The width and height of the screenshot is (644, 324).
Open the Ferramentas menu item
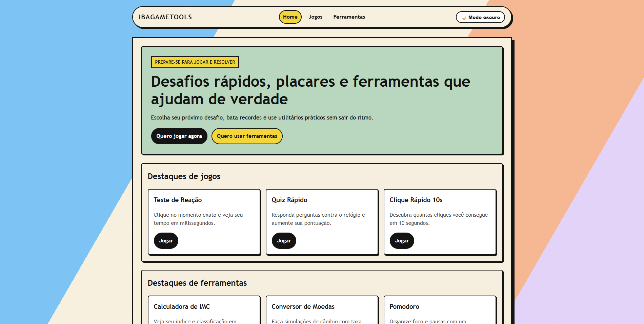tap(349, 17)
